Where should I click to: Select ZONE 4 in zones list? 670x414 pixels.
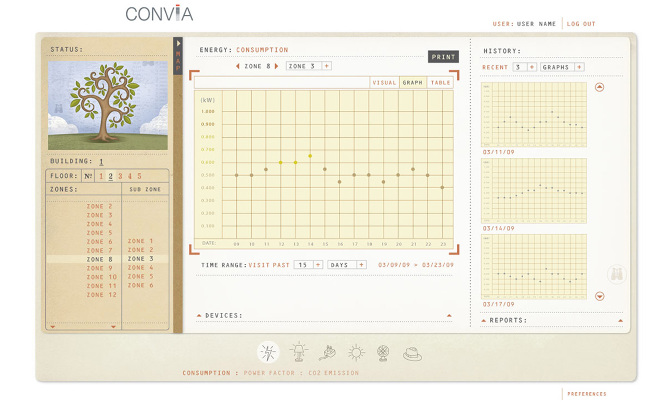(99, 224)
